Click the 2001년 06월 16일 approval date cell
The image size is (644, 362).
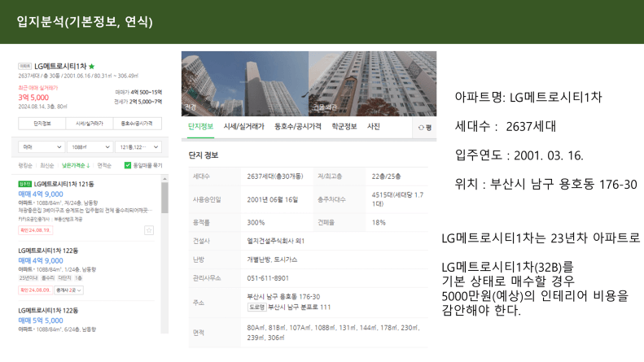(x=272, y=199)
